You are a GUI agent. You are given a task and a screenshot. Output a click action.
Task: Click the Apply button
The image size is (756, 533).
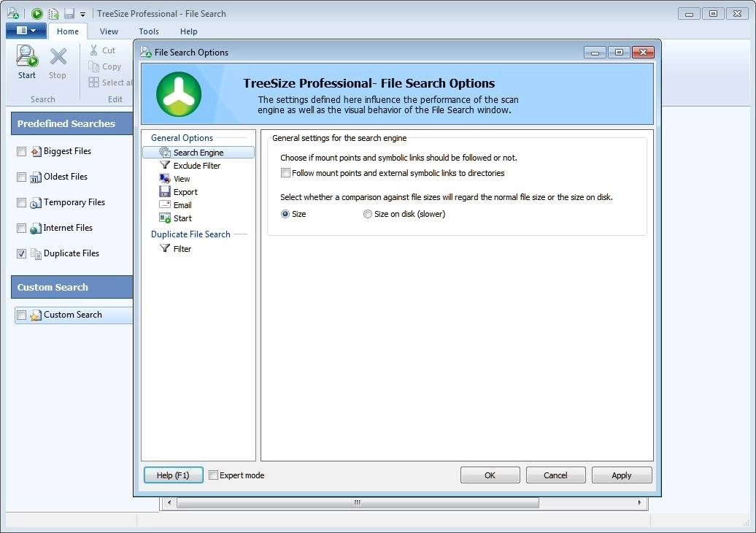[x=622, y=475]
